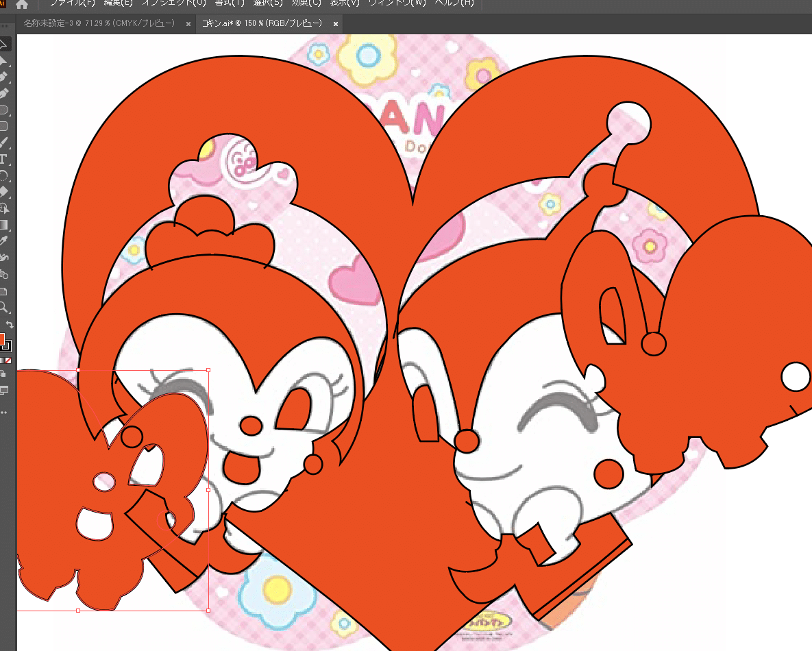Open the 編集(E) menu
This screenshot has width=812, height=651.
[x=118, y=3]
